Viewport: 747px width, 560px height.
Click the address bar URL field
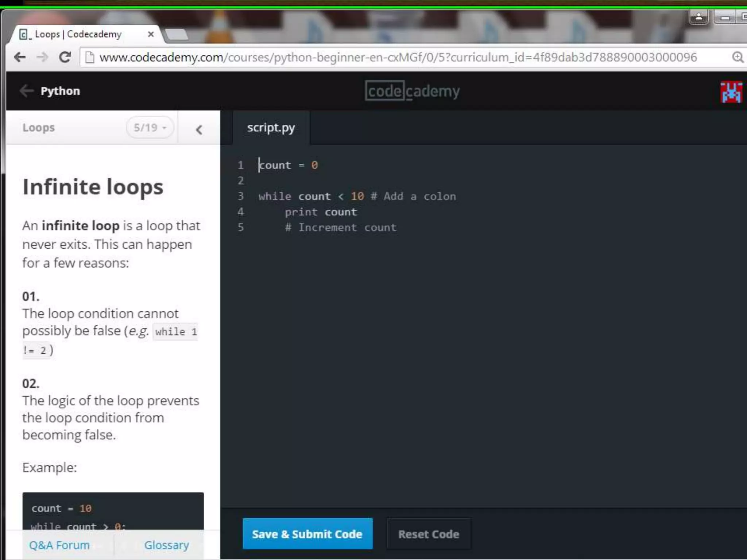398,57
